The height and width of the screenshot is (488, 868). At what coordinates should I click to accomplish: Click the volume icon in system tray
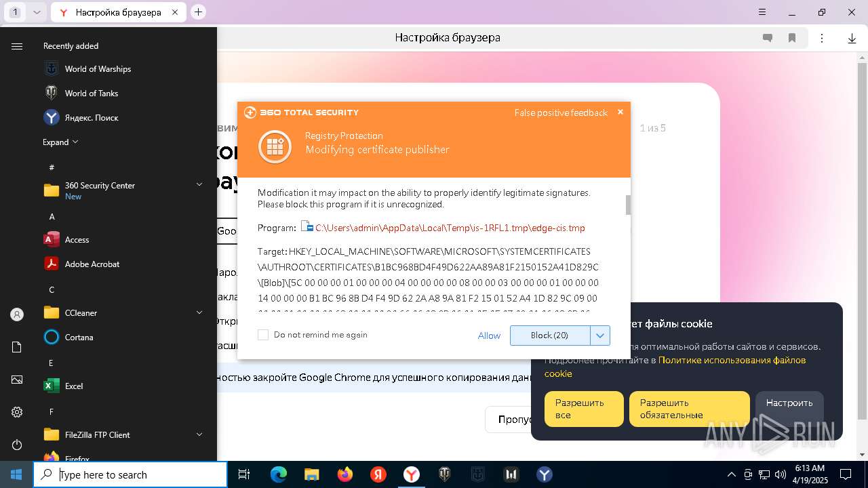tap(781, 474)
